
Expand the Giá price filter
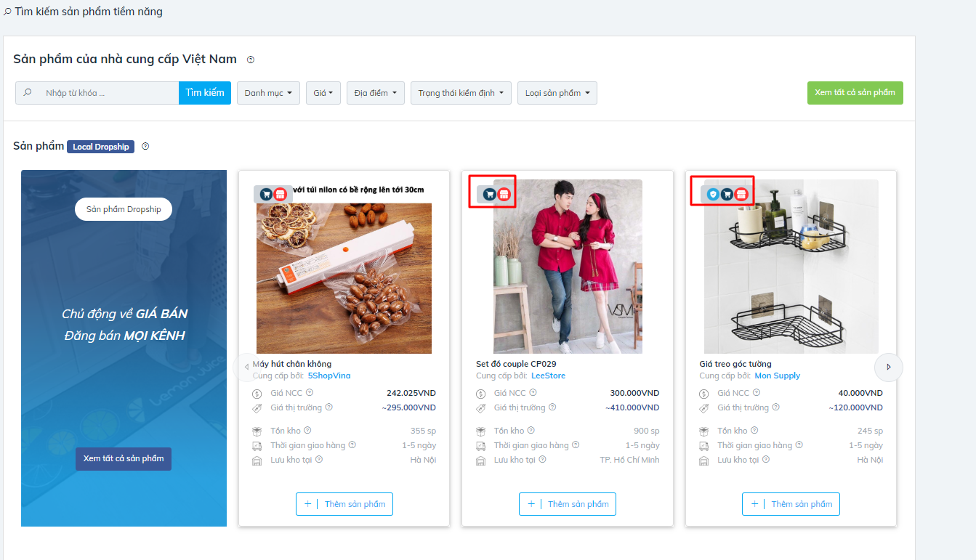coord(323,93)
